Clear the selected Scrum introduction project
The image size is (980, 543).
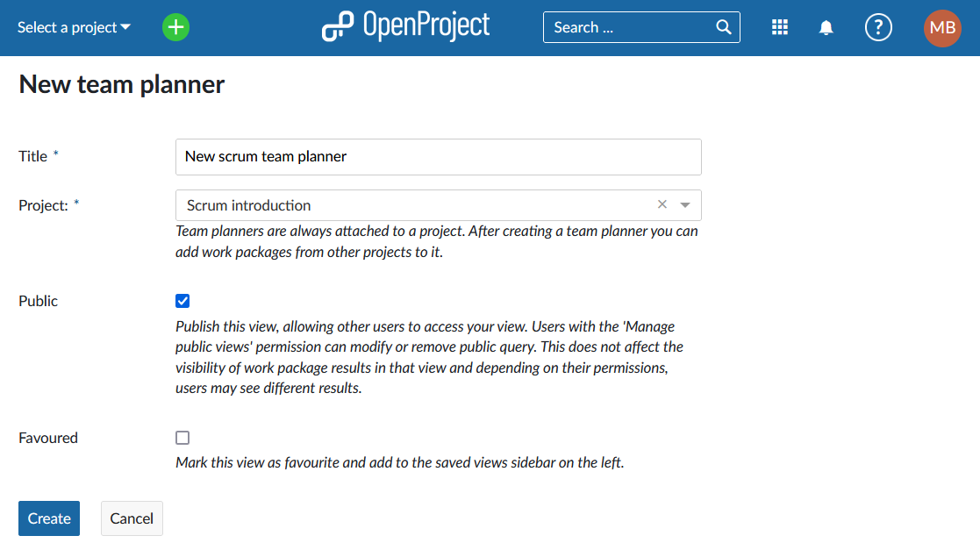coord(662,204)
